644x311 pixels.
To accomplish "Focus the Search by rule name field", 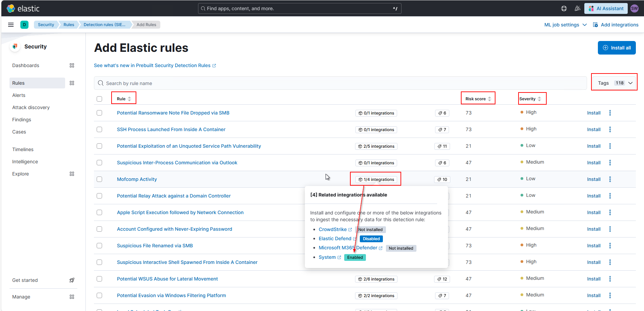I will click(340, 83).
